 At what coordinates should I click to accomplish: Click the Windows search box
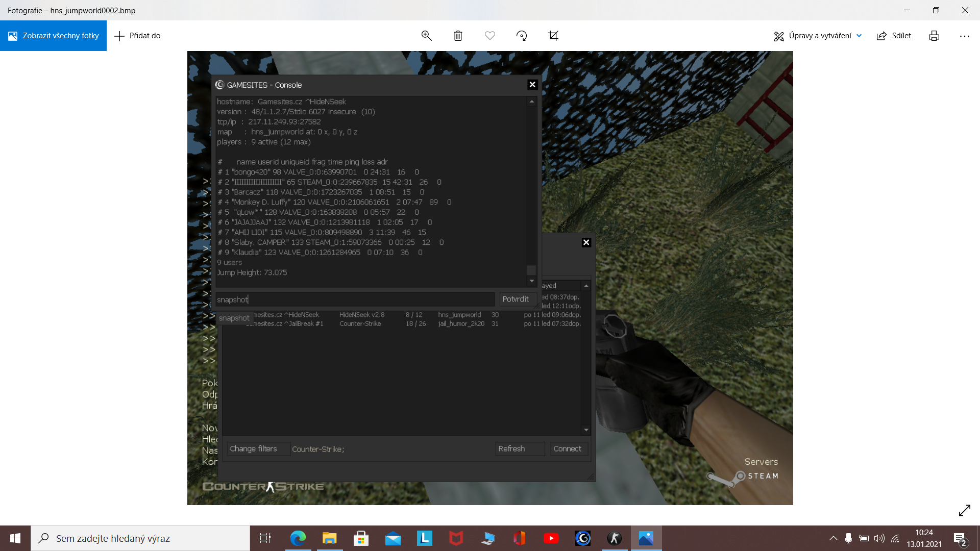pyautogui.click(x=140, y=538)
